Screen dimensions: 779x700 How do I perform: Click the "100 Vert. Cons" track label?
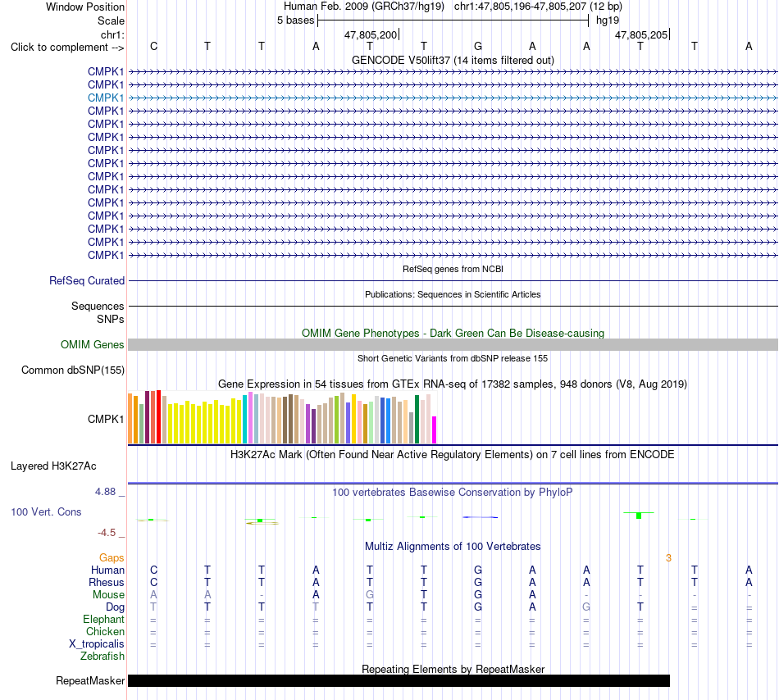pyautogui.click(x=46, y=511)
